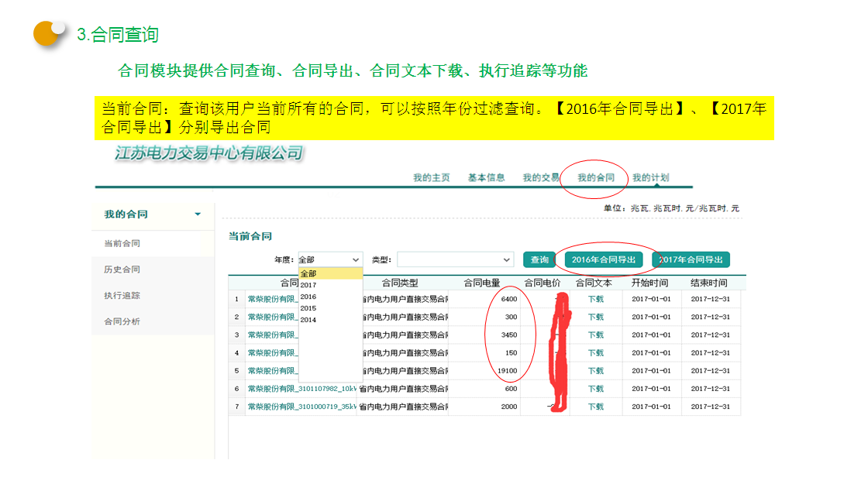Open 合同分析 in the sidebar
The image size is (868, 484).
pyautogui.click(x=122, y=321)
